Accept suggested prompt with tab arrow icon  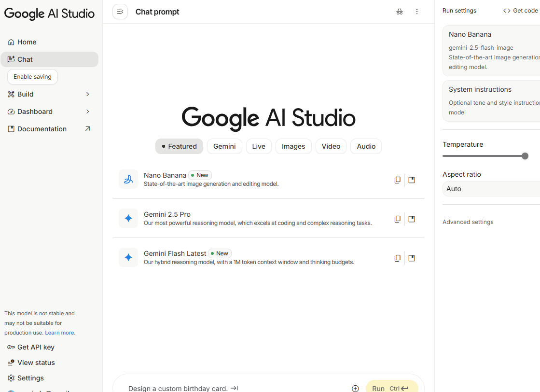pos(234,388)
